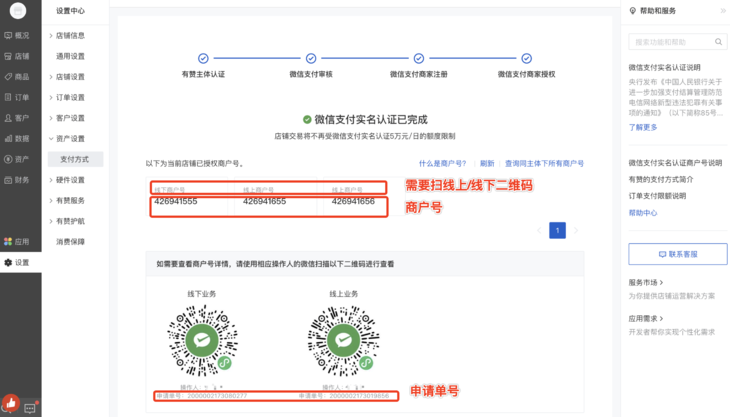
Task: Open 应用需求 section link
Action: pyautogui.click(x=646, y=318)
